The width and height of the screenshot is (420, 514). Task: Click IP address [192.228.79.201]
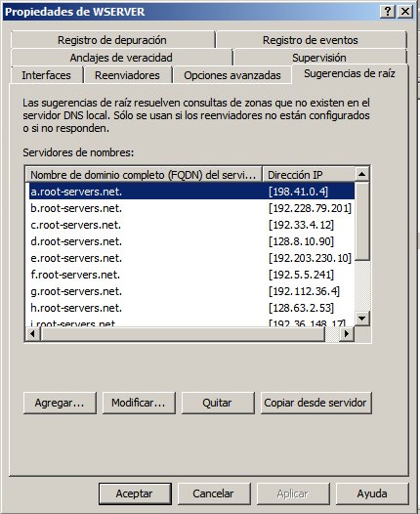click(x=310, y=208)
